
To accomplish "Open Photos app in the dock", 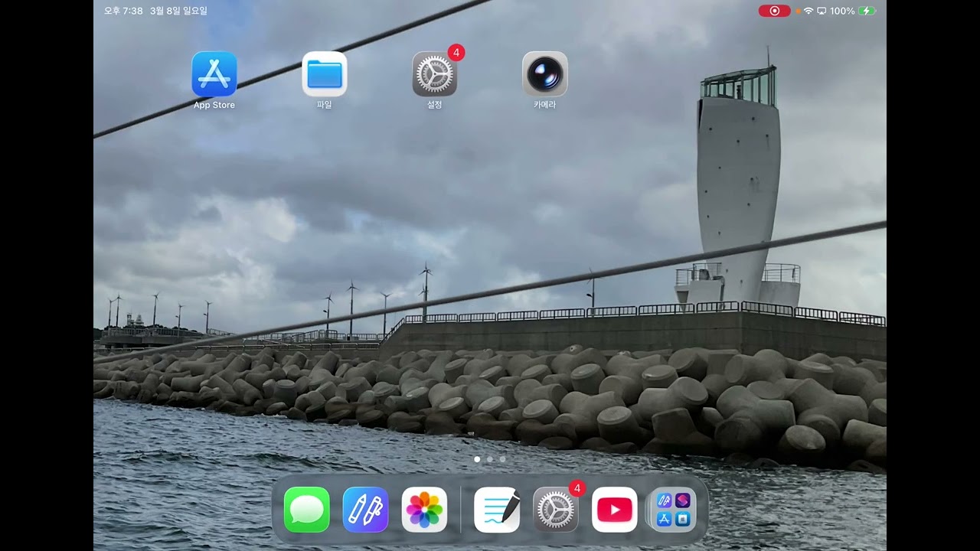I will pos(424,510).
